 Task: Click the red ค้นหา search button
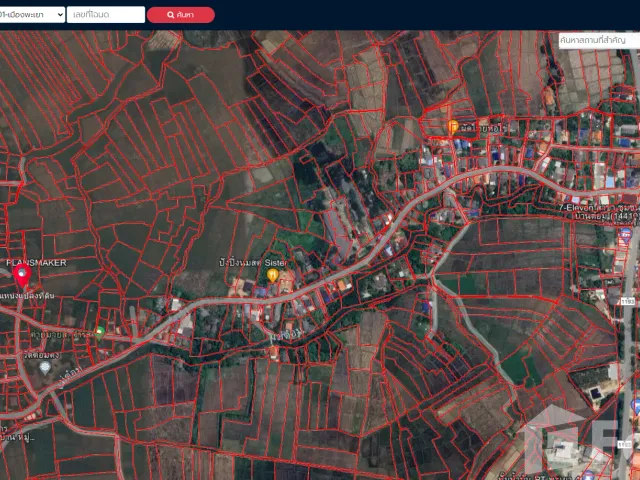[181, 15]
